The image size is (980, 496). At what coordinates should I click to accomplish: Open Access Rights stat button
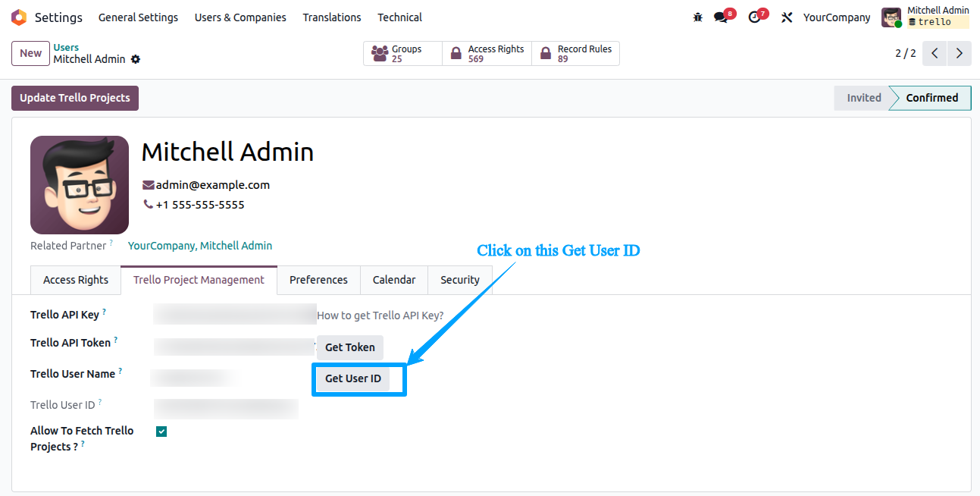[487, 54]
